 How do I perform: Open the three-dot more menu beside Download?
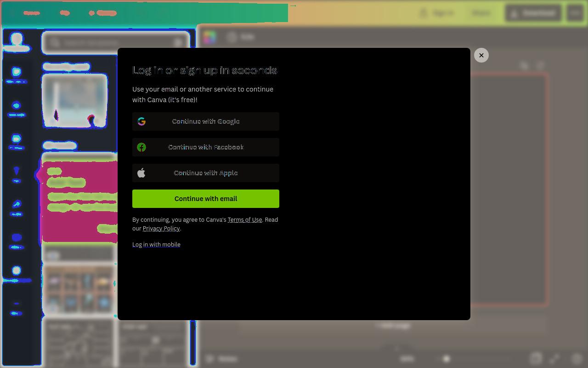(575, 13)
